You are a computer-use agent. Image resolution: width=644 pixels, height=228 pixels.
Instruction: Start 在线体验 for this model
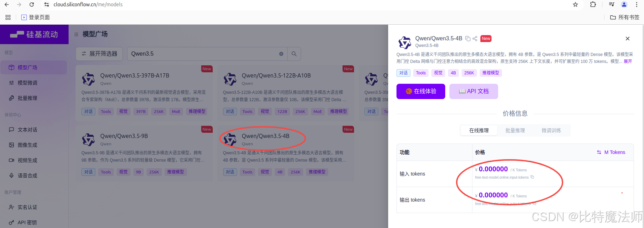(x=421, y=91)
